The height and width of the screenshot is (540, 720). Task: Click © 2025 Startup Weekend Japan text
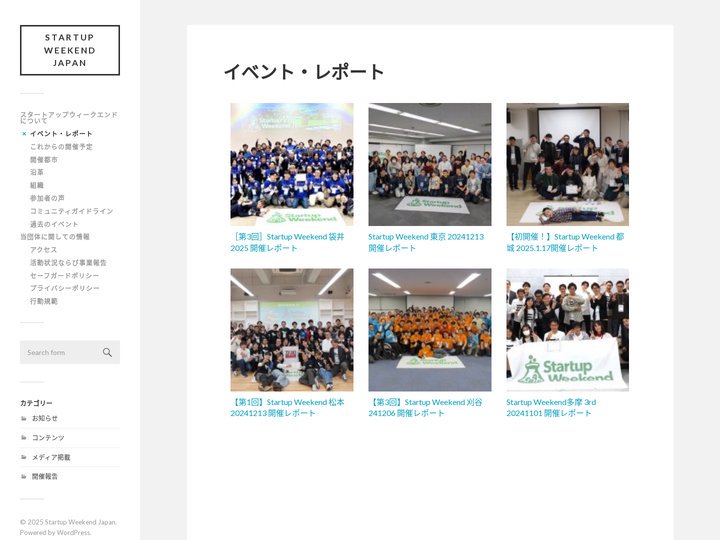tap(68, 522)
